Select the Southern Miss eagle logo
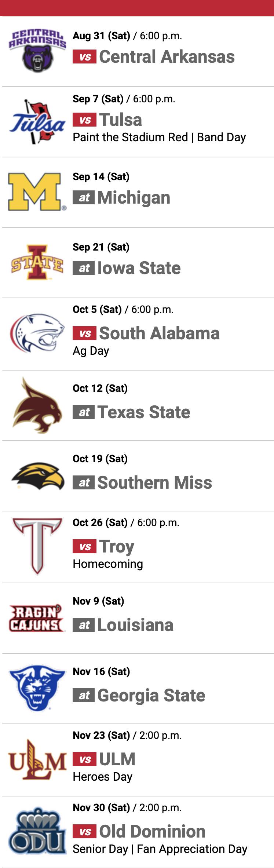This screenshot has height=868, width=274. click(37, 475)
